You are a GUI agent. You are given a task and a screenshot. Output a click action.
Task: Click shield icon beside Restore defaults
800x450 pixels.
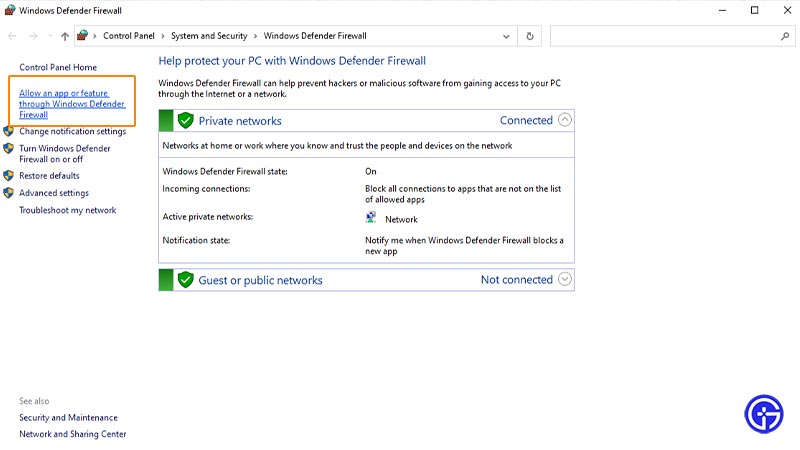click(8, 176)
